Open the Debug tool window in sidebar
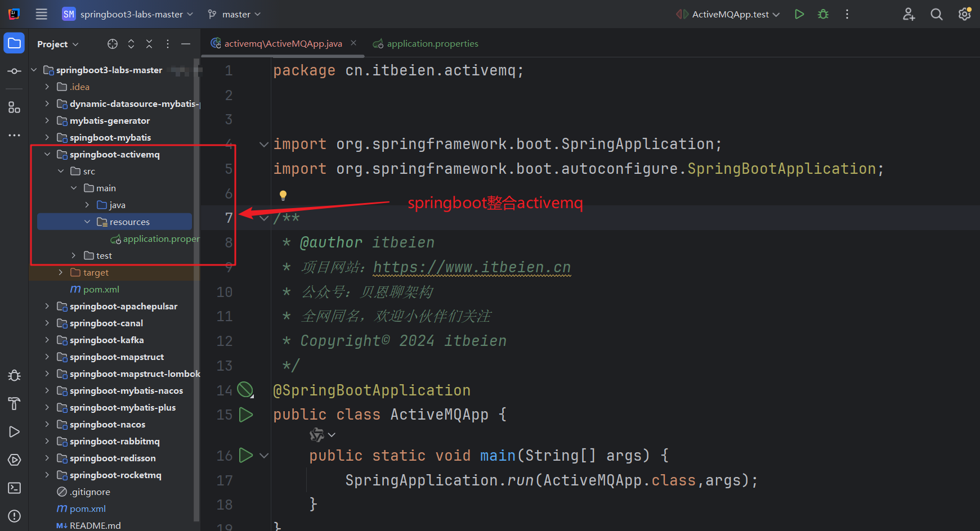Screen dimensions: 980x531 [14, 375]
